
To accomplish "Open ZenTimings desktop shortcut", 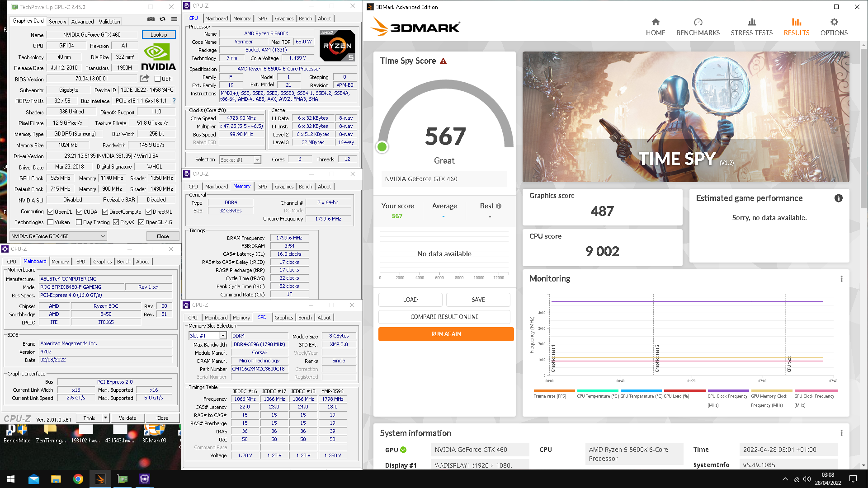I will point(51,434).
